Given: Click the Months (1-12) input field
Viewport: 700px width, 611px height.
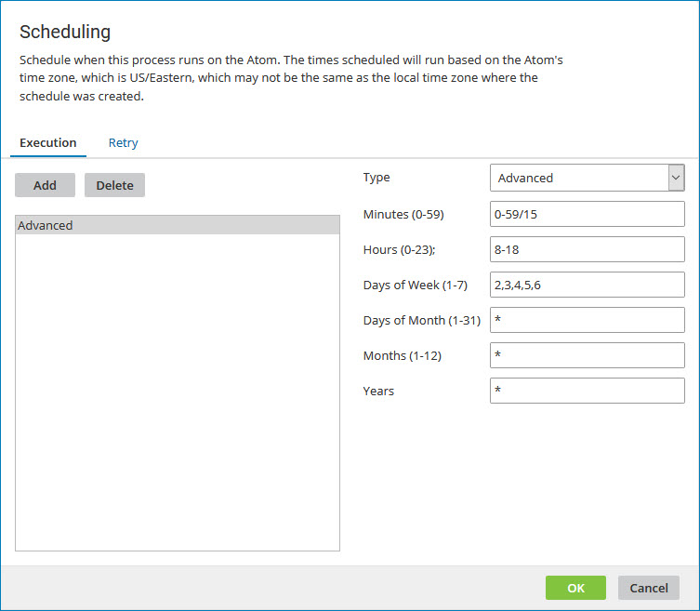Looking at the screenshot, I should tap(587, 355).
